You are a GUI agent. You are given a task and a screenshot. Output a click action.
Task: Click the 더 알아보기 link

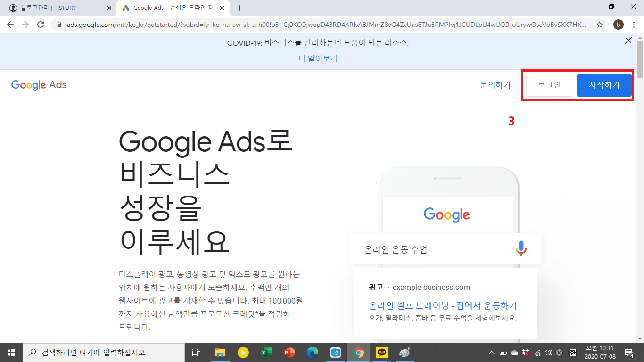[x=318, y=58]
